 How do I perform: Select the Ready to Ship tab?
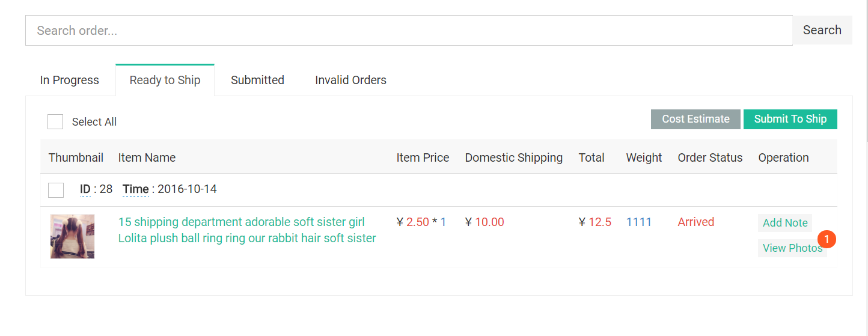(x=165, y=80)
